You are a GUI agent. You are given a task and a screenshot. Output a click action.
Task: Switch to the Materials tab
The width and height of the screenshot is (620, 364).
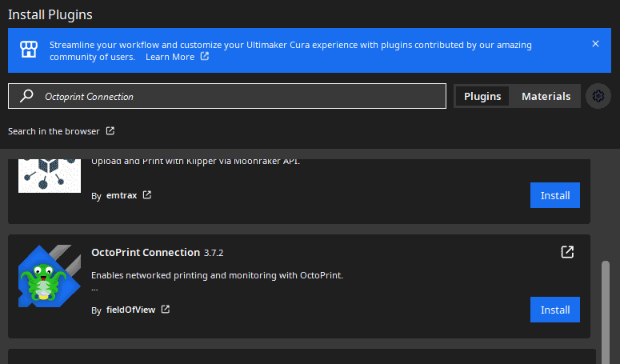click(x=546, y=96)
